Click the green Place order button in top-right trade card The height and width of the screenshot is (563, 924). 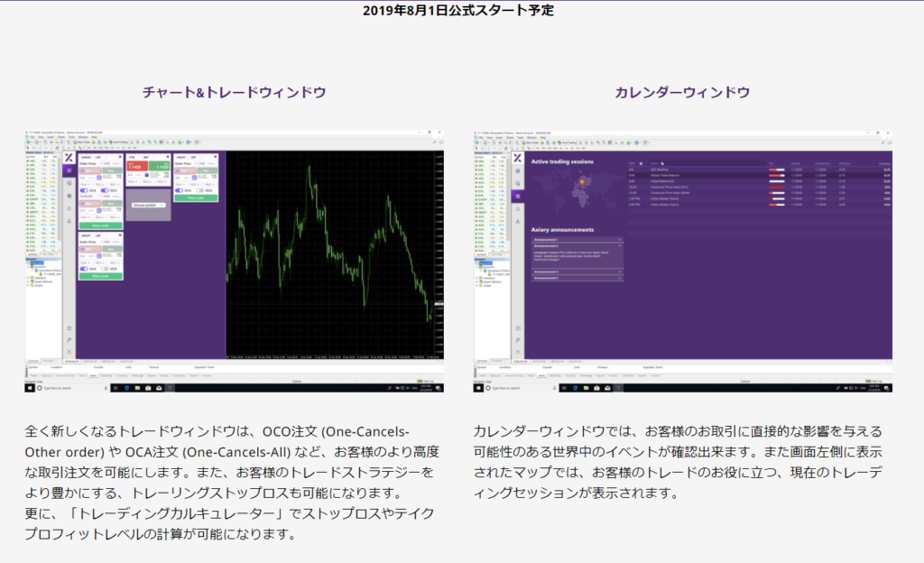[x=196, y=198]
